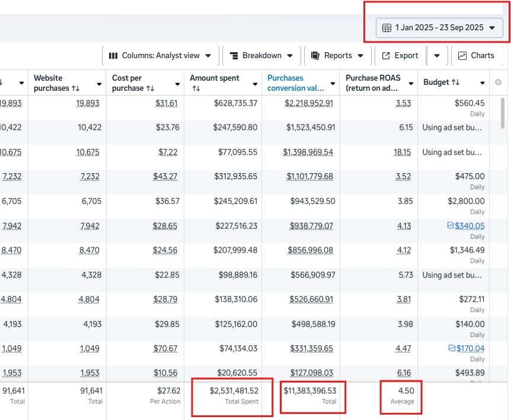Open the date range picker calendar icon
The width and height of the screenshot is (511, 420).
click(387, 28)
